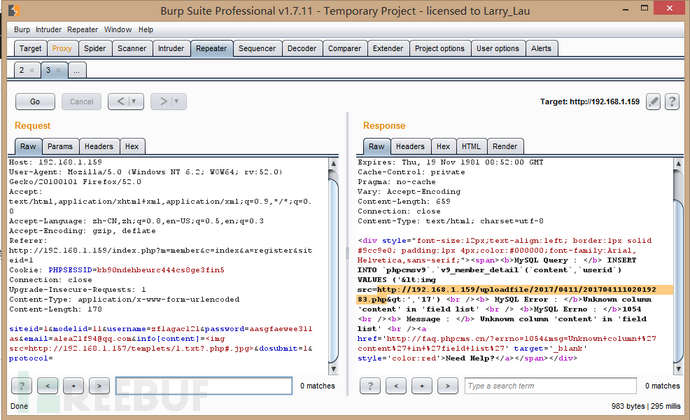690x420 pixels.
Task: Open the Help menu
Action: (146, 29)
